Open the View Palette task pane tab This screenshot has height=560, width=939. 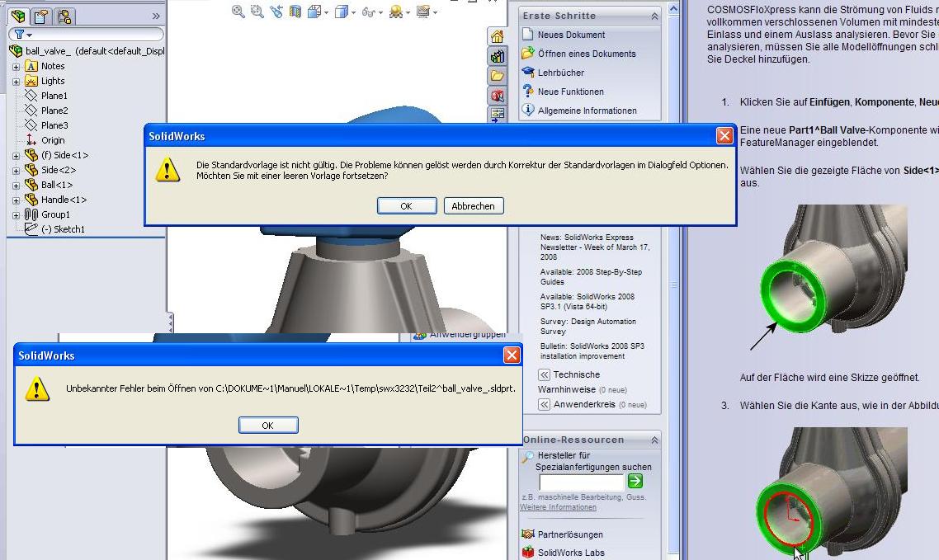pos(497,114)
